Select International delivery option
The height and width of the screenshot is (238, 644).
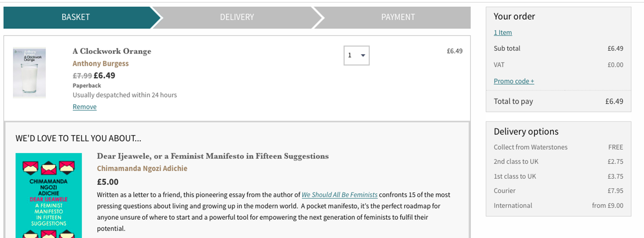pos(558,206)
